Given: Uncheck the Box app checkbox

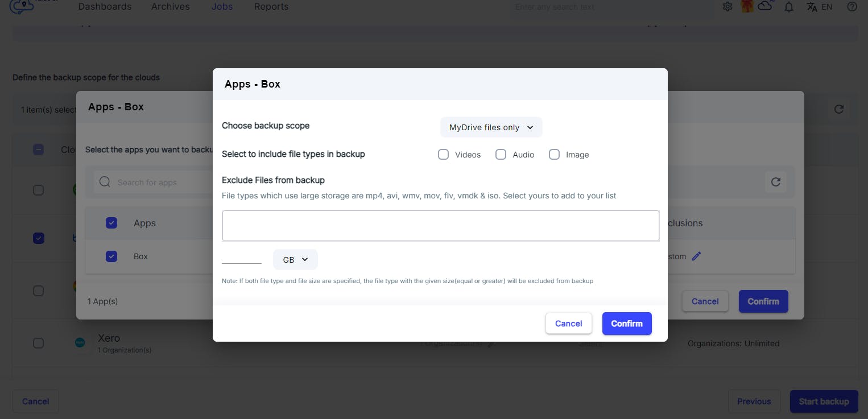Looking at the screenshot, I should 111,256.
